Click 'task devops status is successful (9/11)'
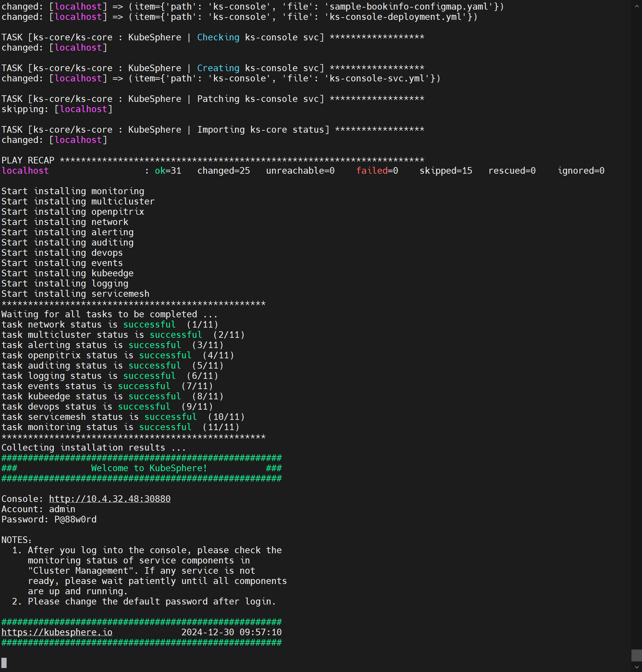 tap(107, 407)
